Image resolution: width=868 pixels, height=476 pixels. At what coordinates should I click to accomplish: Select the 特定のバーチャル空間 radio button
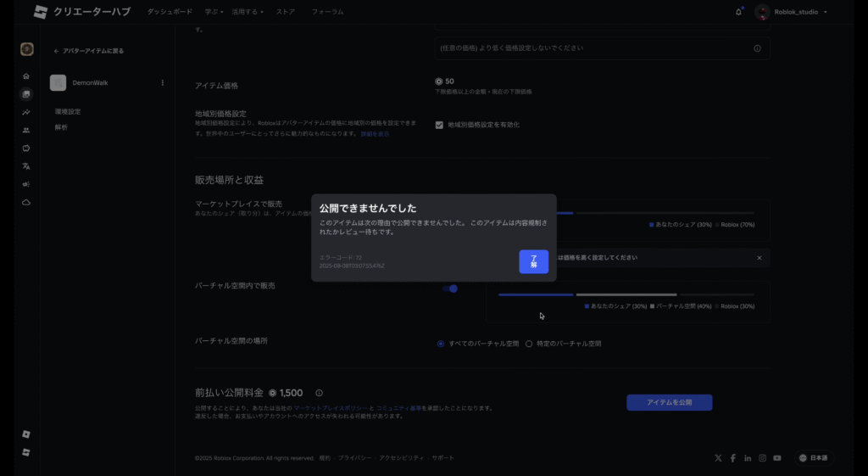click(529, 344)
